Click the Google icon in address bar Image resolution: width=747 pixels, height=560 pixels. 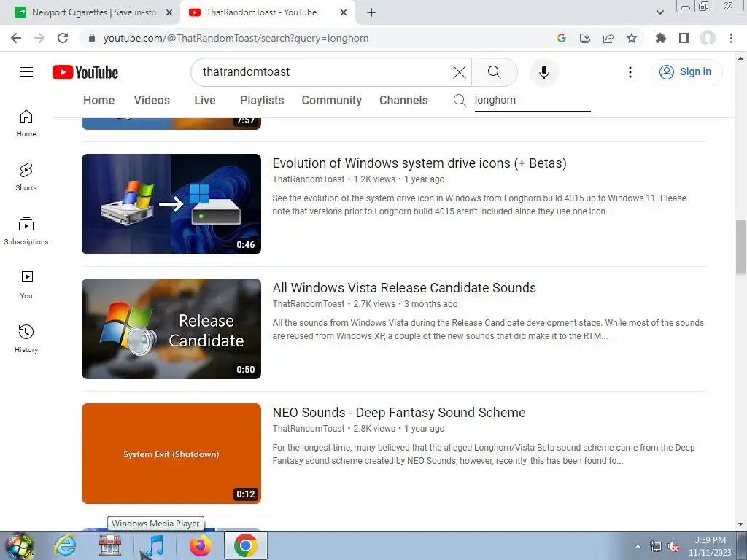(562, 38)
